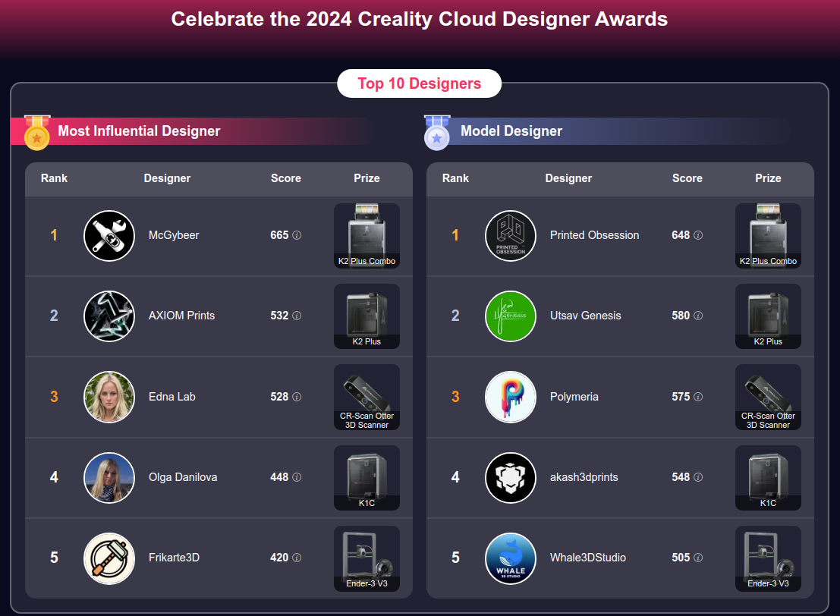840x616 pixels.
Task: View Polymeria's CR-Scan Otter scanner prize
Action: (768, 397)
